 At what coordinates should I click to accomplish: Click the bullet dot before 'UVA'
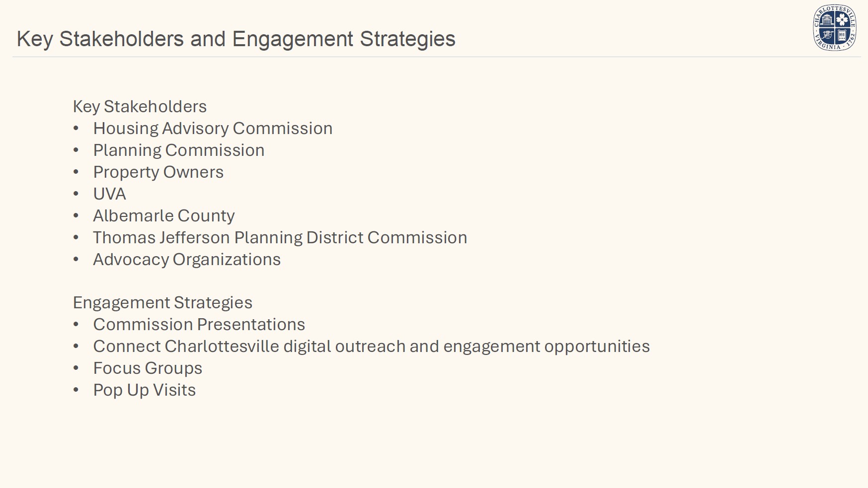(x=76, y=194)
